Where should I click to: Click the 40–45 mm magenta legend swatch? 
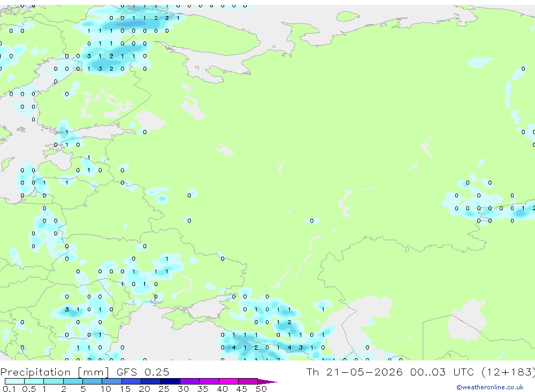click(x=228, y=381)
